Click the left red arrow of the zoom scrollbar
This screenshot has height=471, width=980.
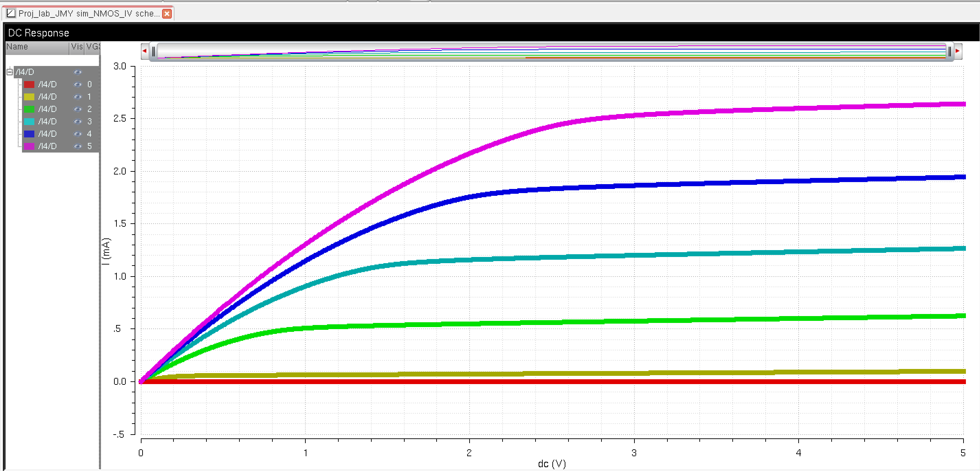[145, 51]
